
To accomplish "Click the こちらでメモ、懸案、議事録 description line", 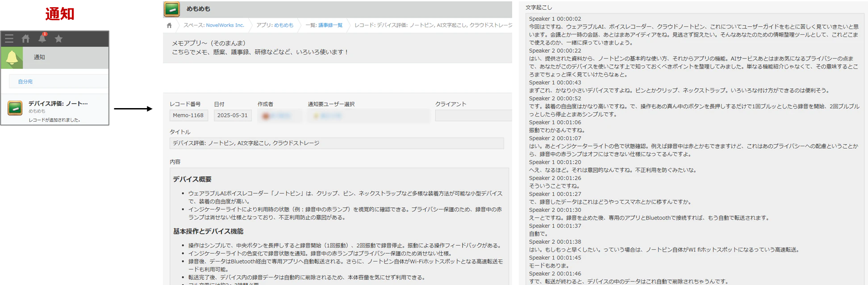I will click(x=260, y=52).
